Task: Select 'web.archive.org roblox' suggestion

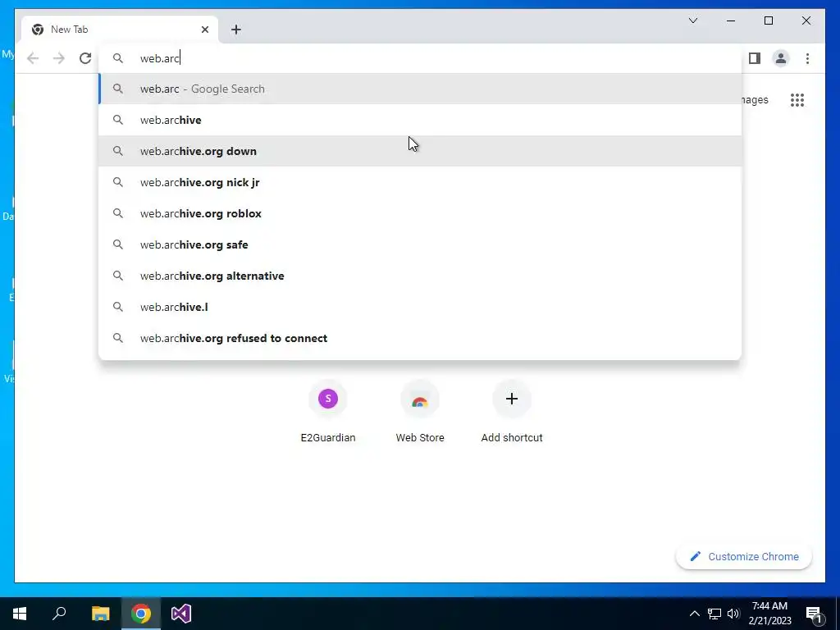Action: click(420, 213)
